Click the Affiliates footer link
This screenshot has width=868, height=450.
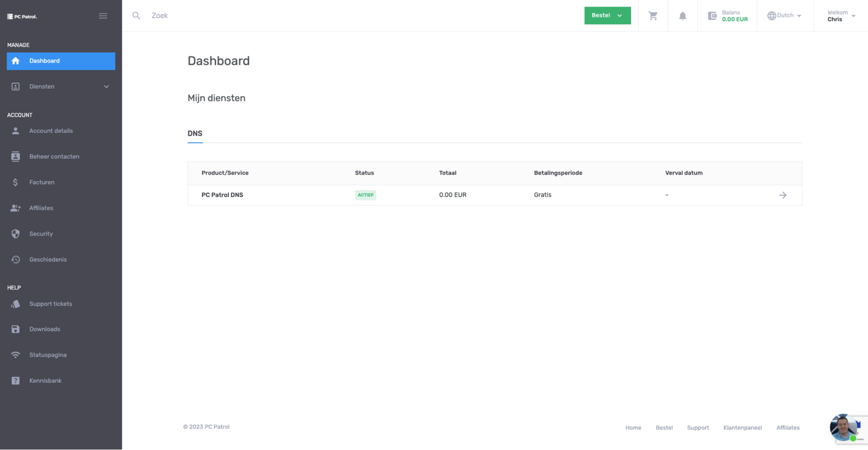tap(788, 428)
